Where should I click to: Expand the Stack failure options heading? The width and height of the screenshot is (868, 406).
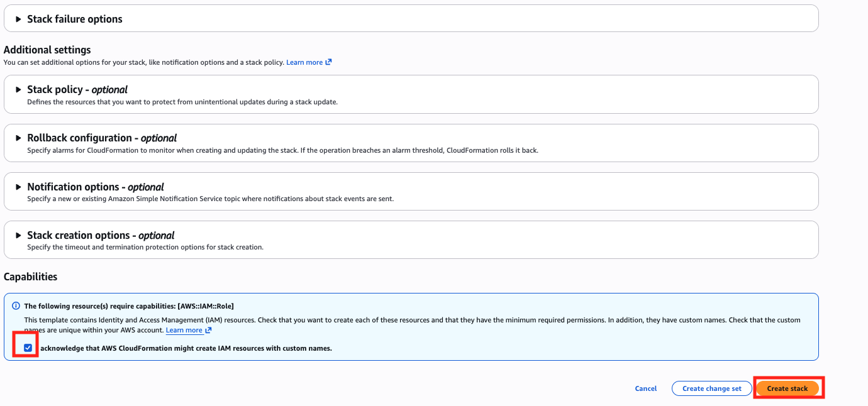(74, 19)
